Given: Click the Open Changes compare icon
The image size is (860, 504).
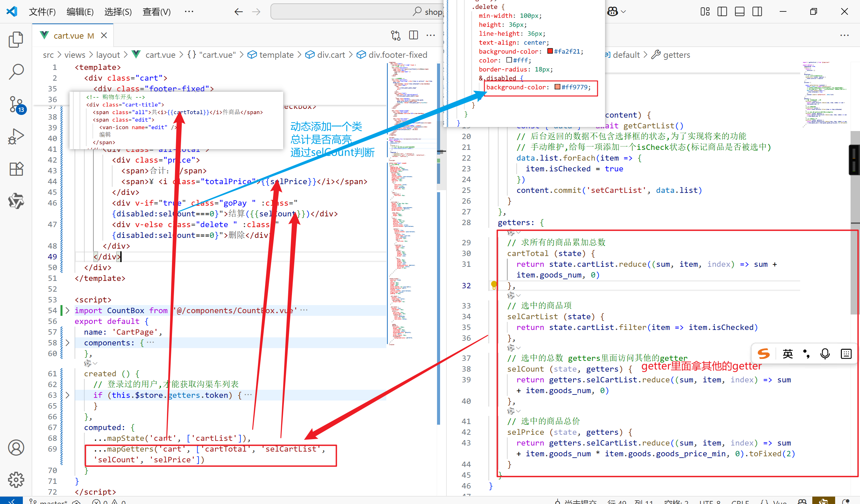Looking at the screenshot, I should tap(395, 36).
